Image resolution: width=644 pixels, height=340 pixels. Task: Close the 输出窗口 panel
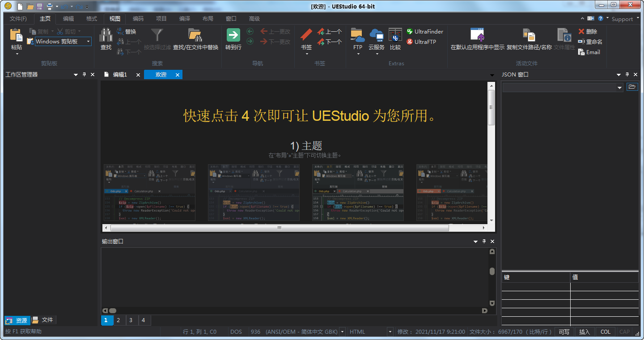[x=492, y=242]
